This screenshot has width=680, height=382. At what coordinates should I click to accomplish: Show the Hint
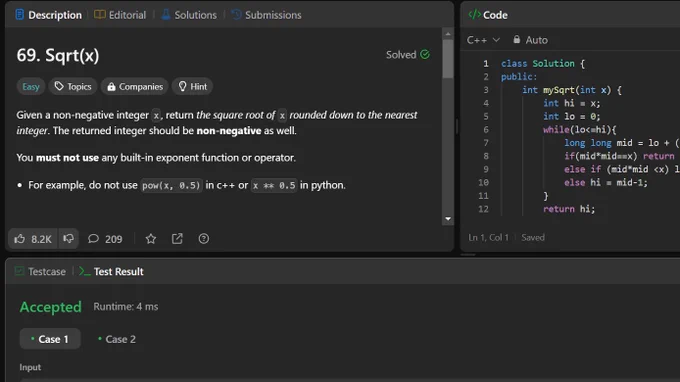pyautogui.click(x=193, y=86)
